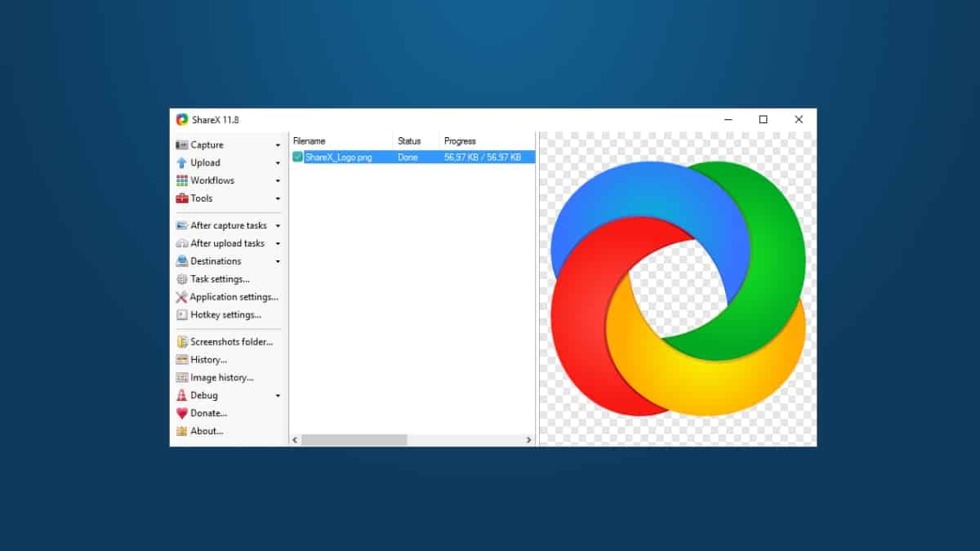The height and width of the screenshot is (551, 980).
Task: Open the After capture tasks menu
Action: coord(229,225)
